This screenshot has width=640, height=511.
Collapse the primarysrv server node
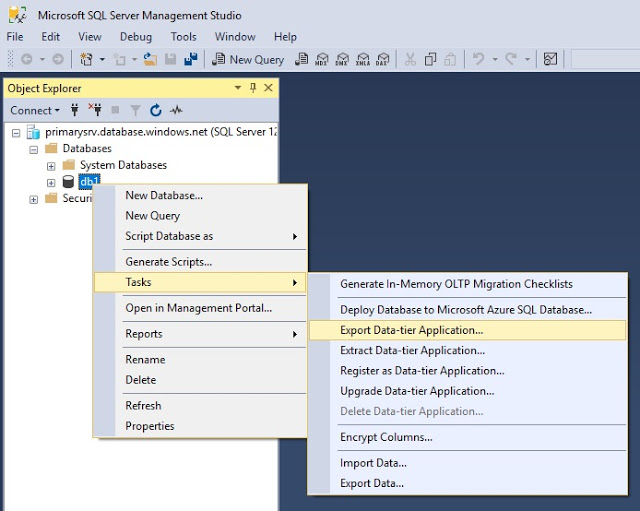pos(16,133)
